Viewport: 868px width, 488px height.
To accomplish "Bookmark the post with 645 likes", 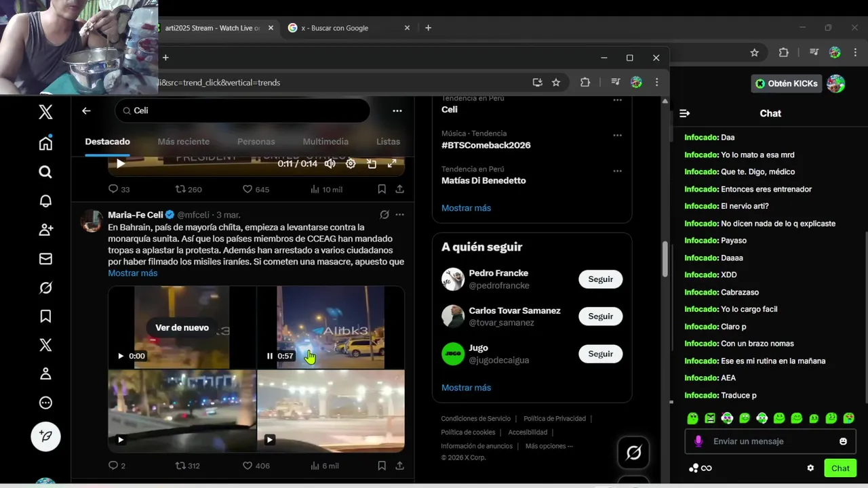I will click(382, 189).
